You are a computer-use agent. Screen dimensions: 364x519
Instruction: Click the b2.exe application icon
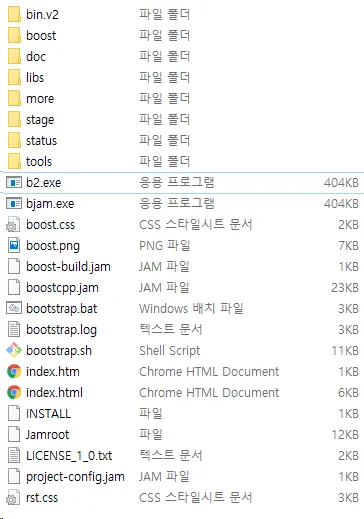[x=14, y=183]
